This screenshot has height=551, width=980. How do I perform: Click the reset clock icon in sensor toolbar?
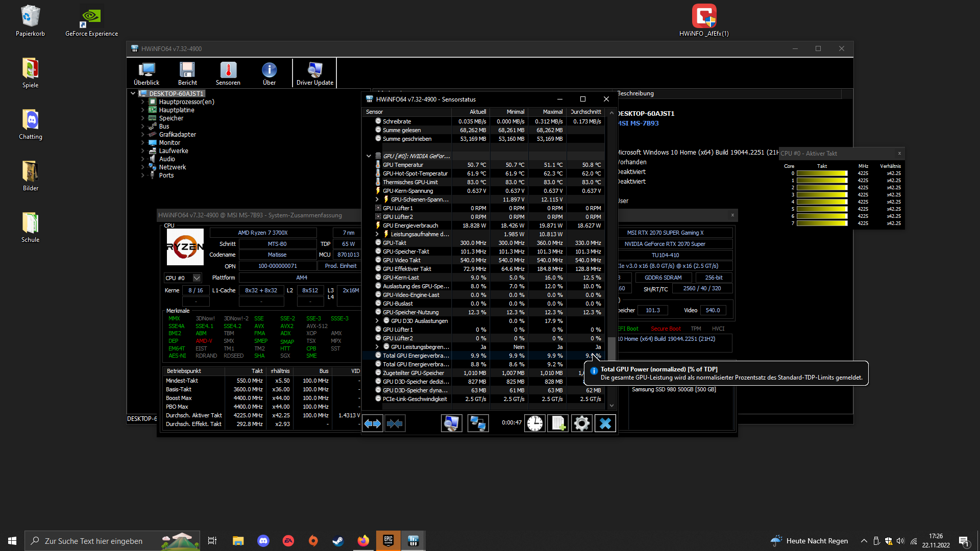(x=534, y=423)
